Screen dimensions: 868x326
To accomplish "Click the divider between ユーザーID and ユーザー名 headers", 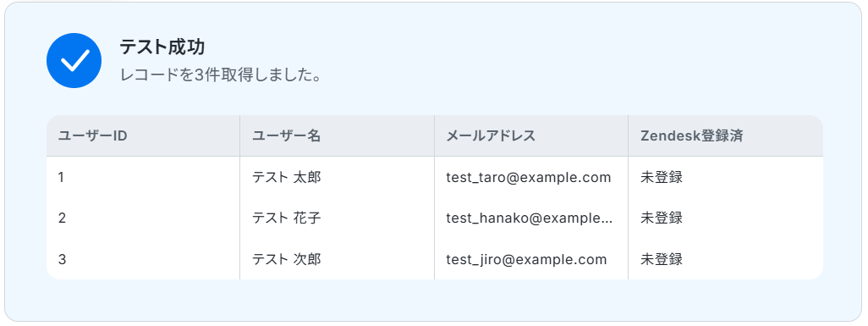I will [x=239, y=135].
